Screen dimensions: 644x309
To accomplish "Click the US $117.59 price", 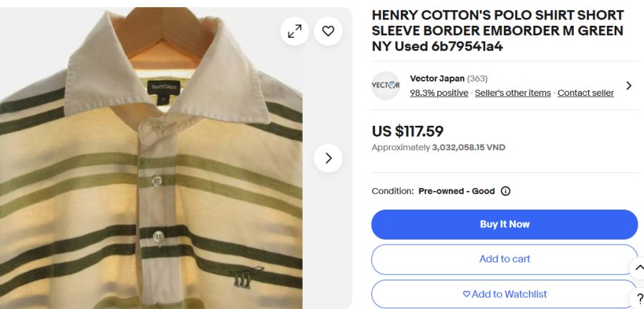I will coord(408,132).
